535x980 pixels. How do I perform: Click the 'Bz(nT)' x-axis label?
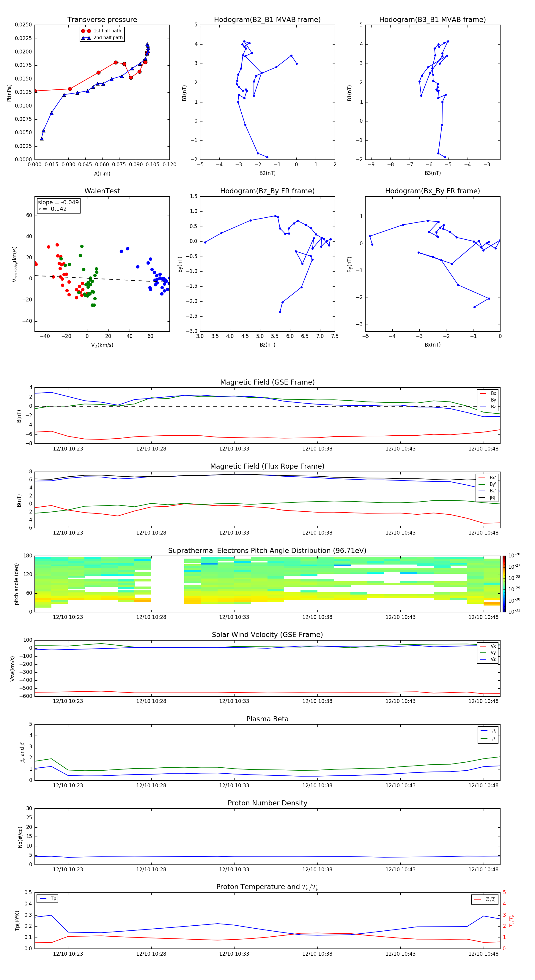click(x=267, y=345)
